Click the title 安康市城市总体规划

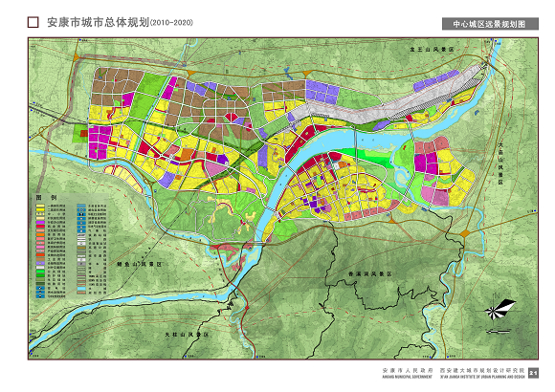tap(98, 22)
